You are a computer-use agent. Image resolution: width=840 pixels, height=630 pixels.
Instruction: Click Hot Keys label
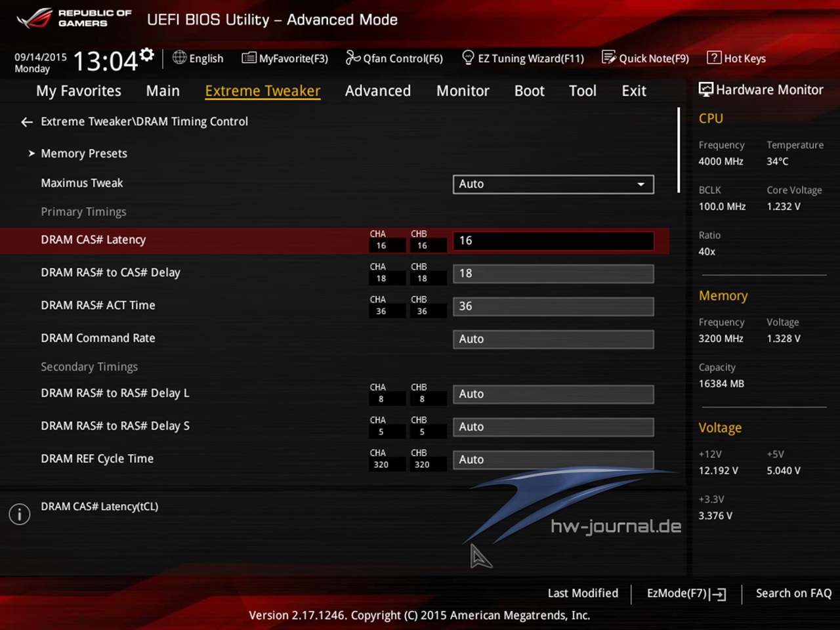click(x=745, y=58)
